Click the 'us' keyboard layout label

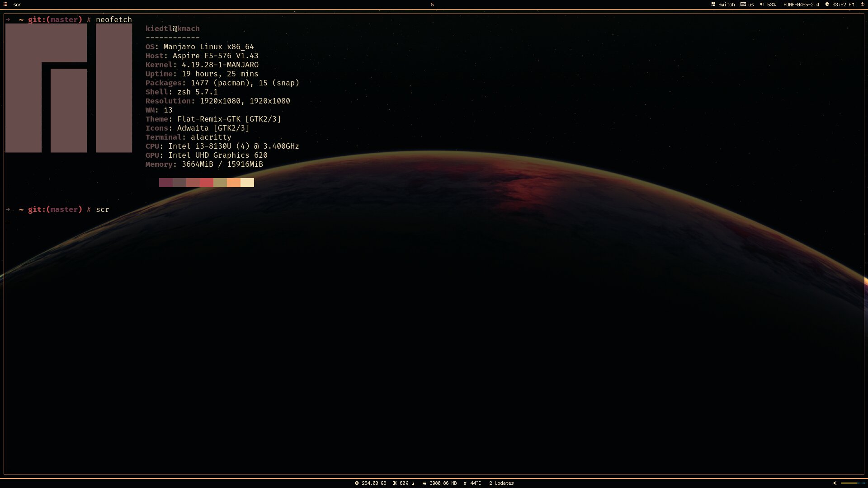[x=751, y=5]
